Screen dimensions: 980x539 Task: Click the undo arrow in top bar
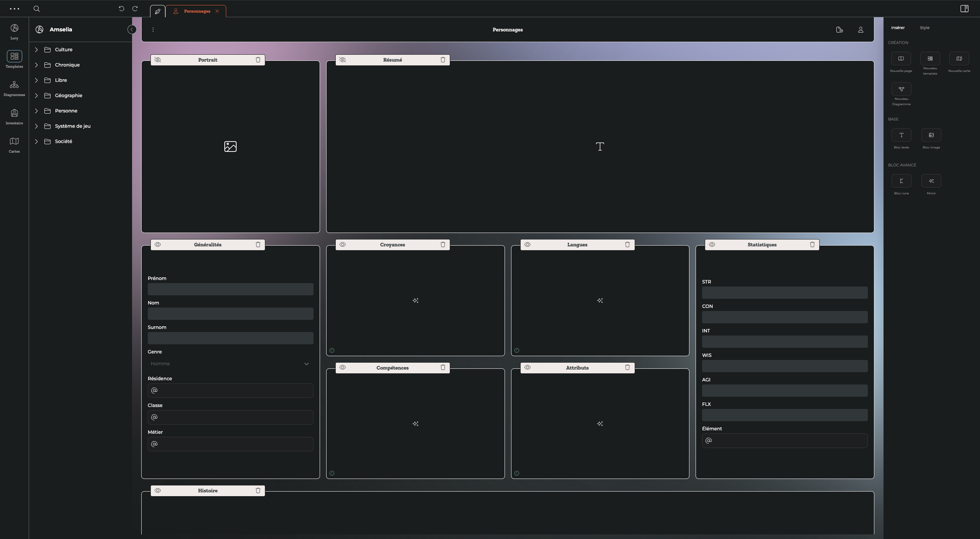point(121,9)
